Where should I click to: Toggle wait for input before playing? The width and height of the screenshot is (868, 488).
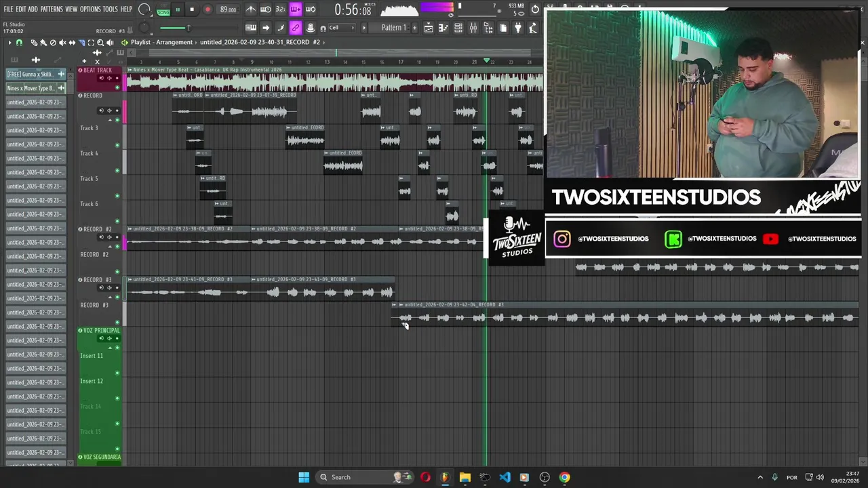[x=266, y=9]
